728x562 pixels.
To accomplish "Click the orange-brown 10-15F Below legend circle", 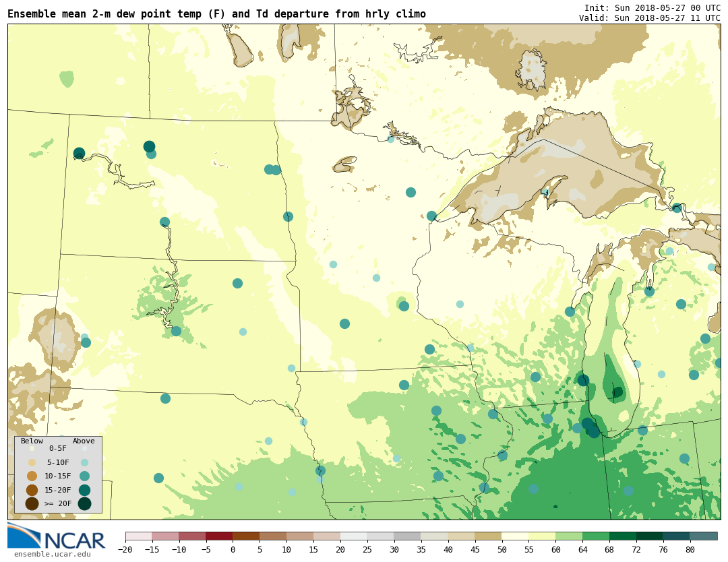I will coord(32,476).
